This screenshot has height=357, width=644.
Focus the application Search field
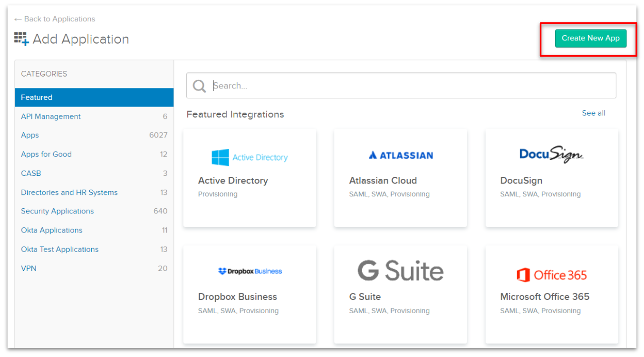(401, 86)
